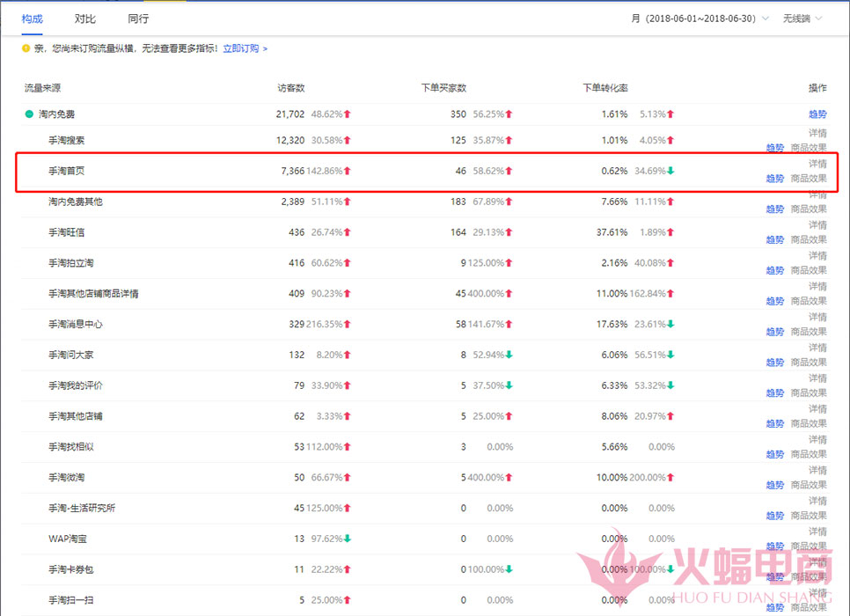Switch to the 对比 tab

(84, 18)
